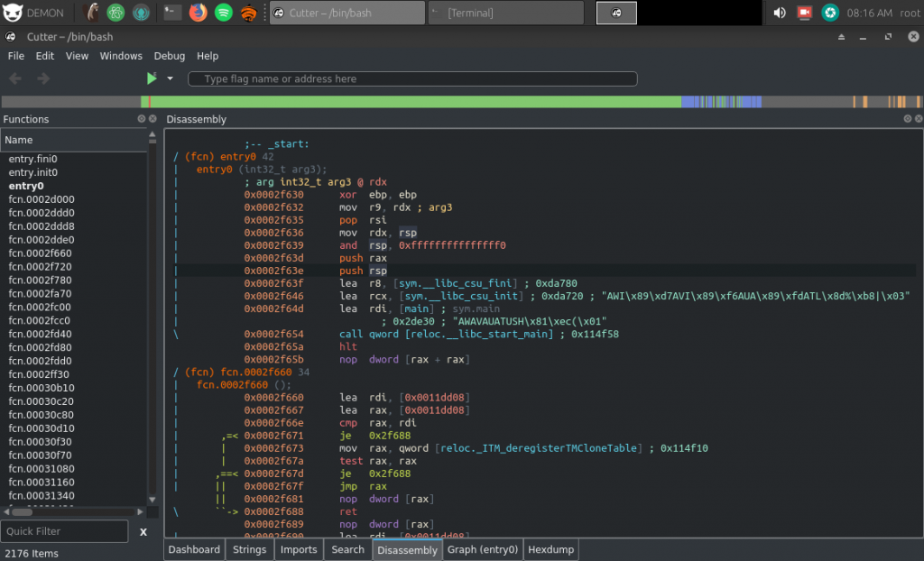Open Spotify from the top taskbar

click(225, 13)
